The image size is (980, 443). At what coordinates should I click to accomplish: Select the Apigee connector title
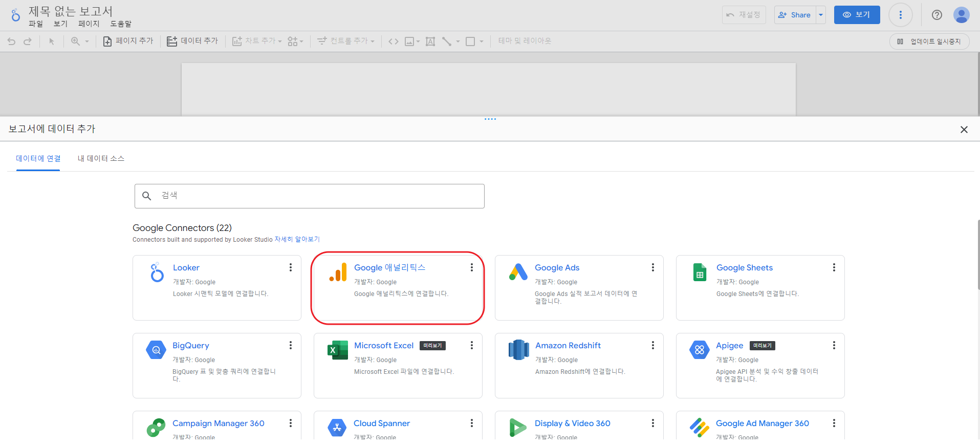click(x=729, y=346)
